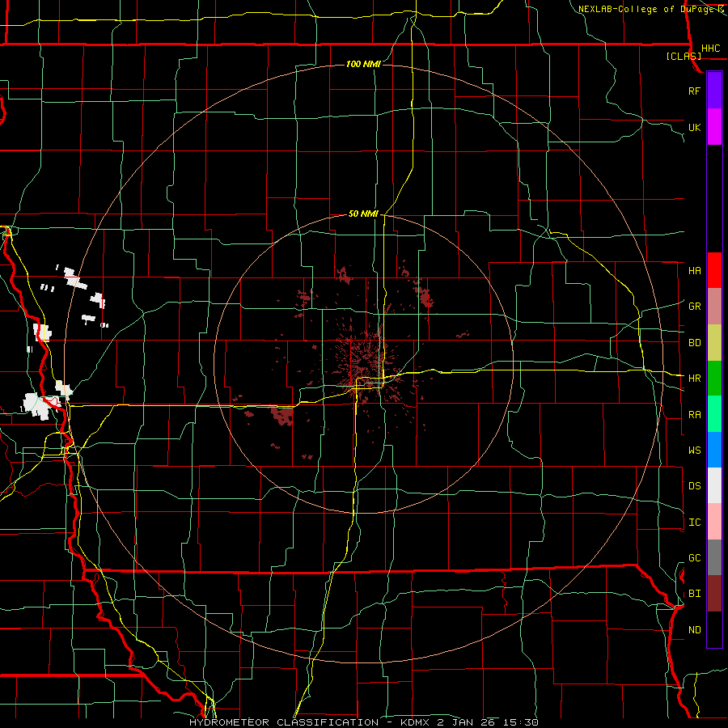The image size is (728, 728).
Task: Click the HR green legend swatch
Action: click(x=714, y=378)
